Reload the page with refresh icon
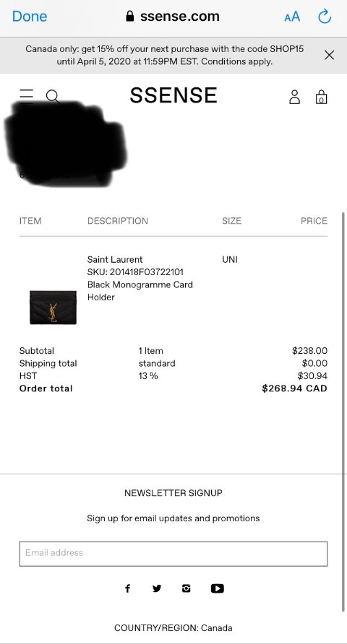 pyautogui.click(x=325, y=17)
